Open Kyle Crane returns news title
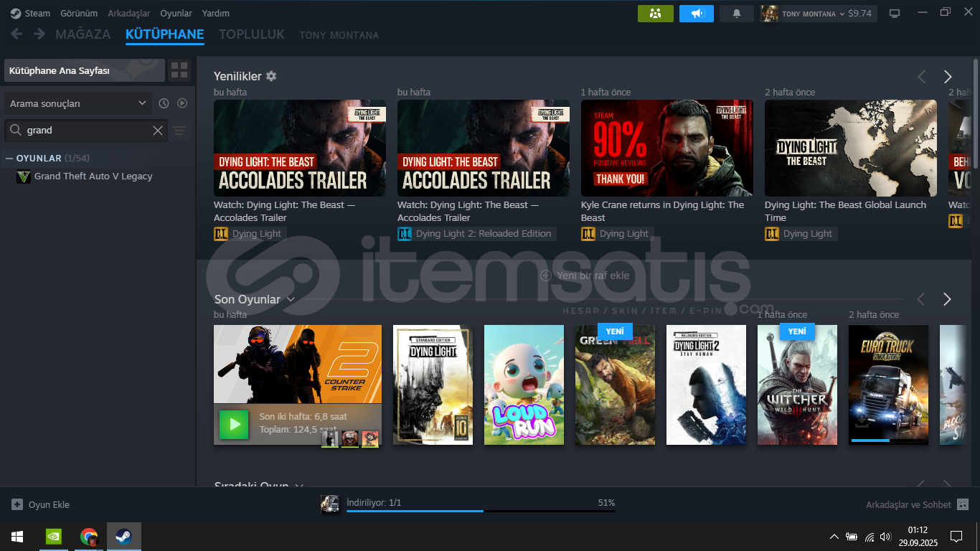Viewport: 980px width, 551px height. click(x=662, y=211)
